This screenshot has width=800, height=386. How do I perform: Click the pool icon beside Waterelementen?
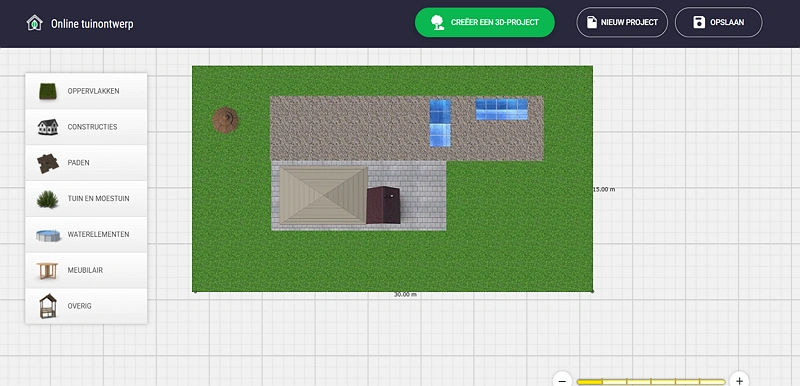(x=48, y=235)
